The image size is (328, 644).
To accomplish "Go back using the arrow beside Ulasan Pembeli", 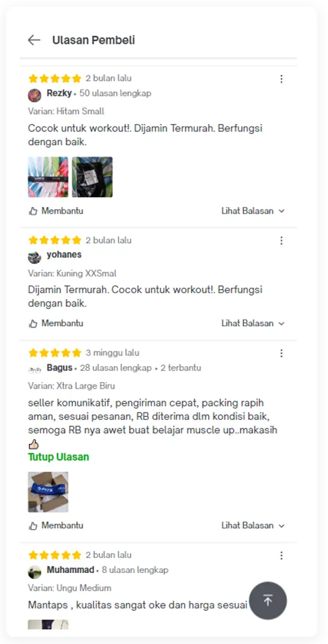I will [x=34, y=40].
